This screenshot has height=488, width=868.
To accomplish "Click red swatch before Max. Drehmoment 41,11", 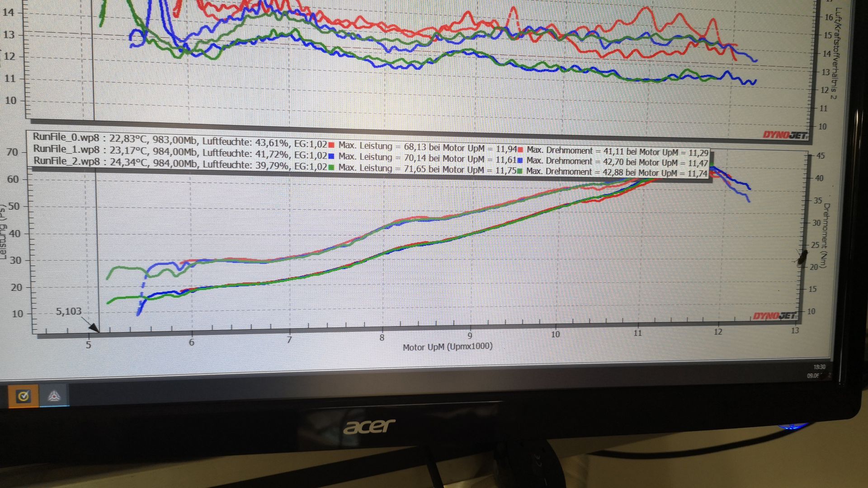I will pos(520,150).
